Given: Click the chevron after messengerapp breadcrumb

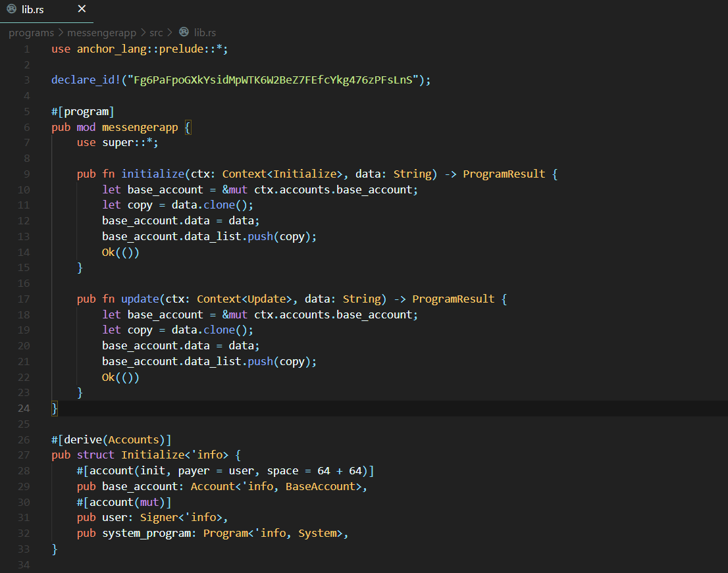Looking at the screenshot, I should point(143,32).
